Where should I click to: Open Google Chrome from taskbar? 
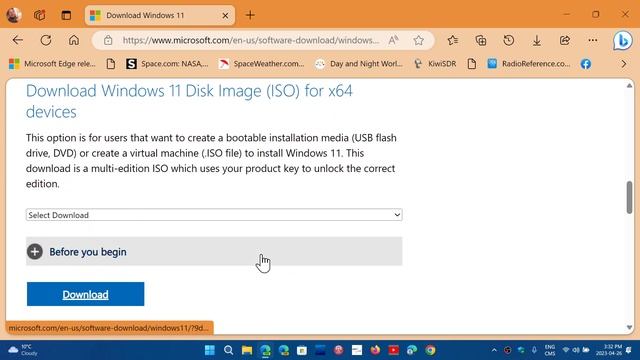click(430, 350)
